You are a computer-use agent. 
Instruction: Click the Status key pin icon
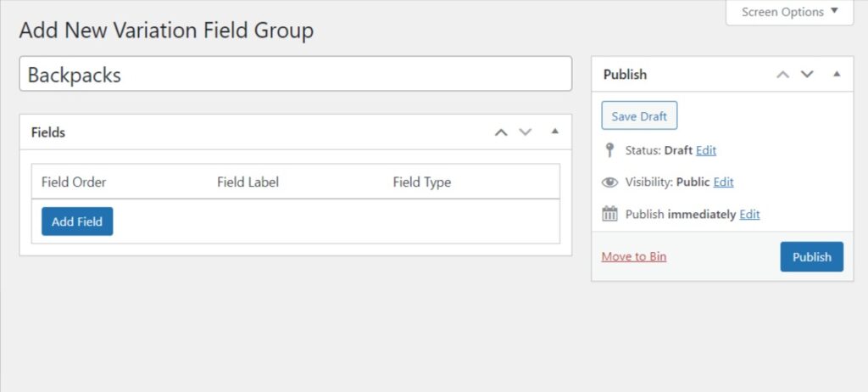[609, 150]
